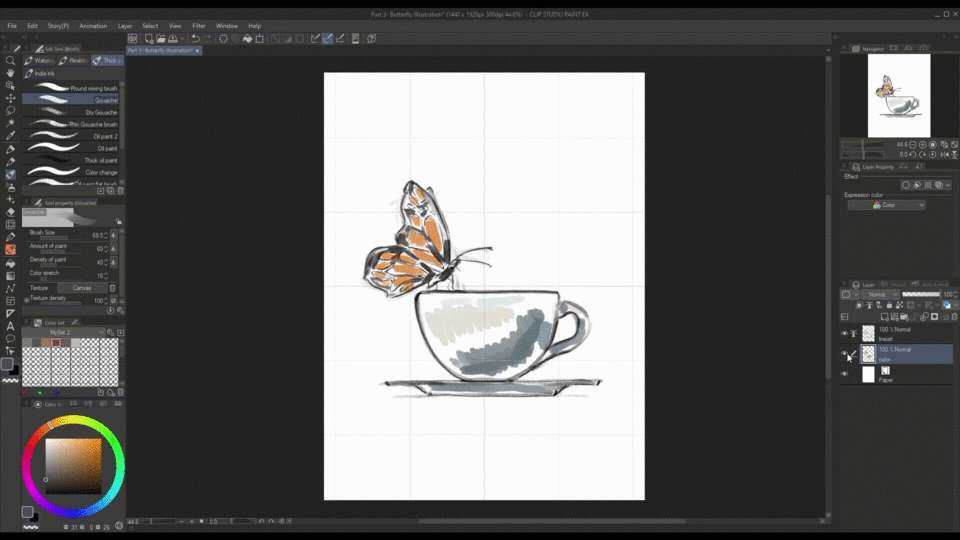Toggle Snap to grid icon
Image resolution: width=960 pixels, height=540 pixels.
click(x=340, y=39)
